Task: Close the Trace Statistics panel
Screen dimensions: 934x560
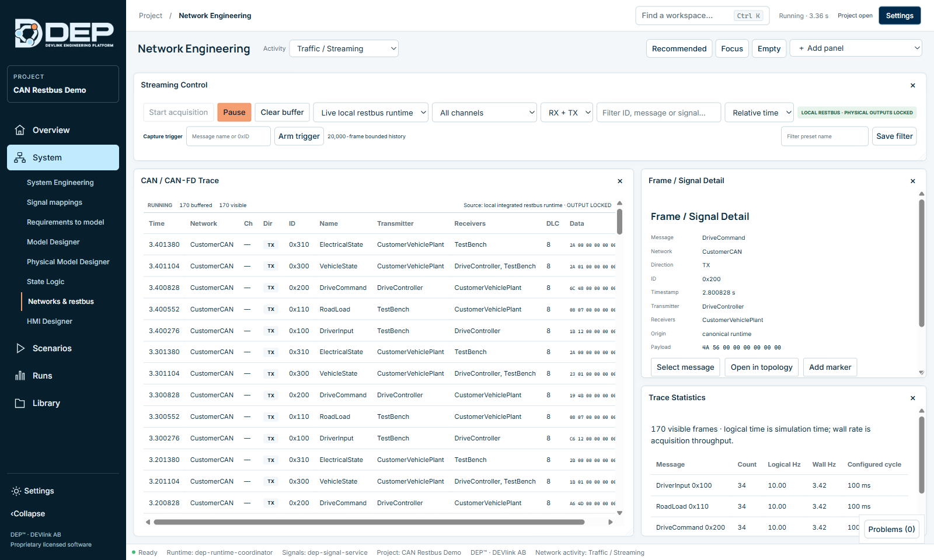Action: pyautogui.click(x=913, y=398)
